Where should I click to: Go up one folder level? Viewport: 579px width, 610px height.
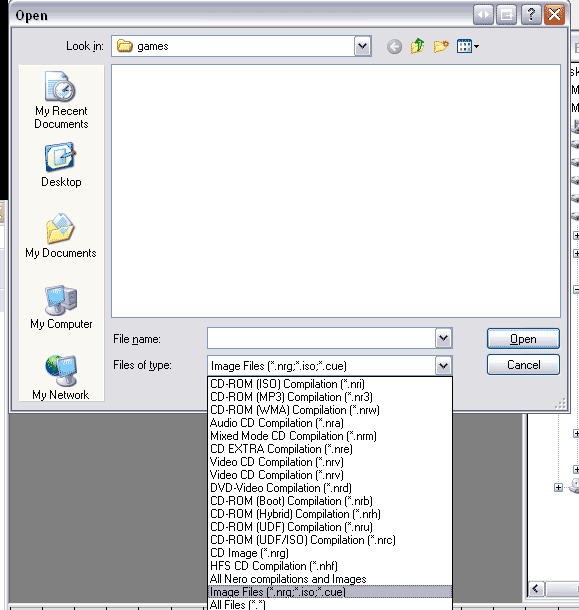click(x=418, y=46)
